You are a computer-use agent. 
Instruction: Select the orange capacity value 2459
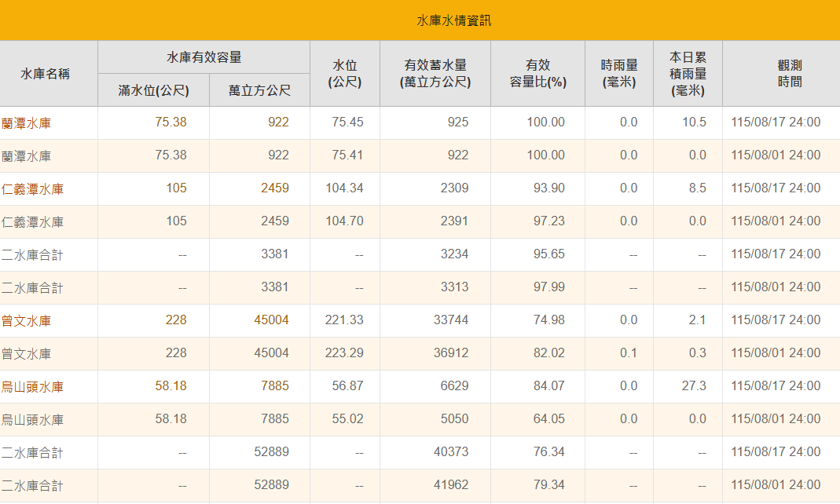(x=275, y=188)
